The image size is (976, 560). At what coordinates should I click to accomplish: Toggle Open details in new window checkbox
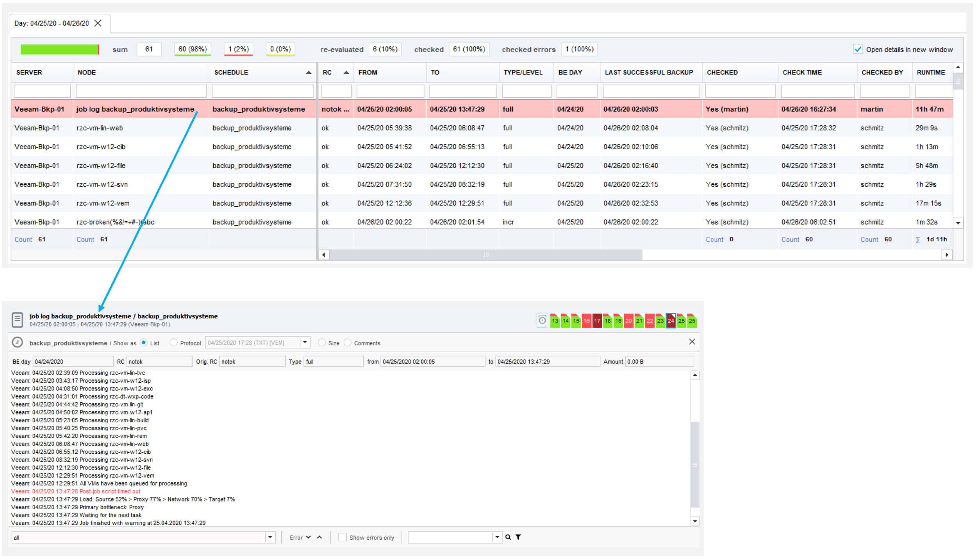tap(858, 49)
